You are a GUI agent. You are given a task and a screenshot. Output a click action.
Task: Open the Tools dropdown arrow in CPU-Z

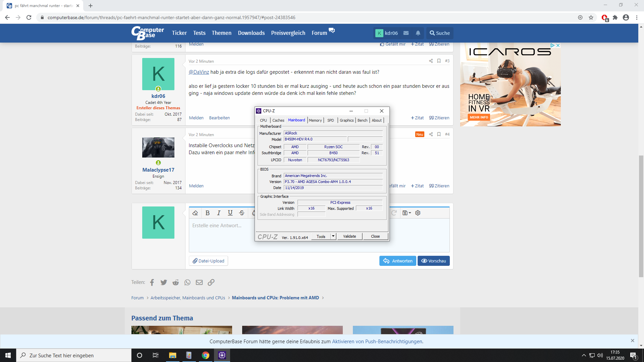pos(333,236)
